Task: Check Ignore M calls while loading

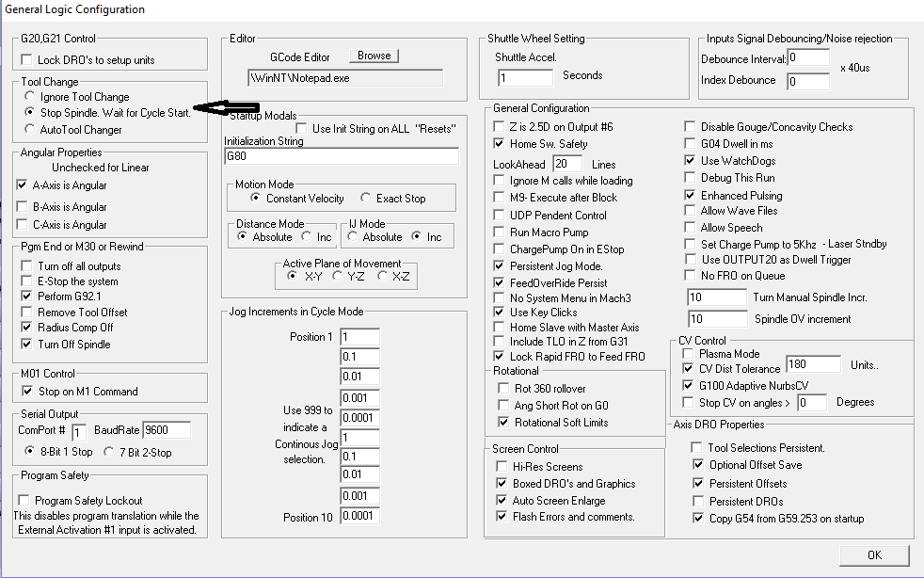Action: pyautogui.click(x=499, y=180)
